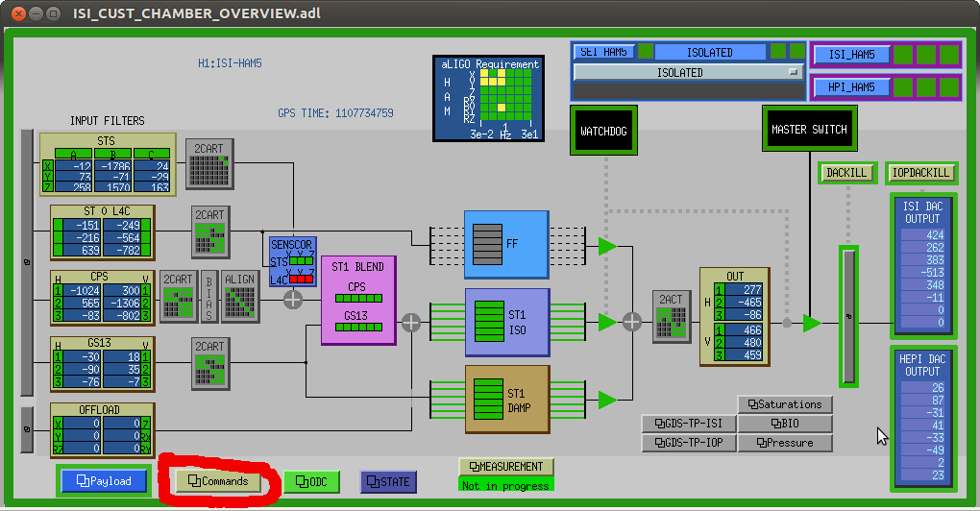
Task: Click the ST1 ISO output green triangle
Action: pos(607,323)
